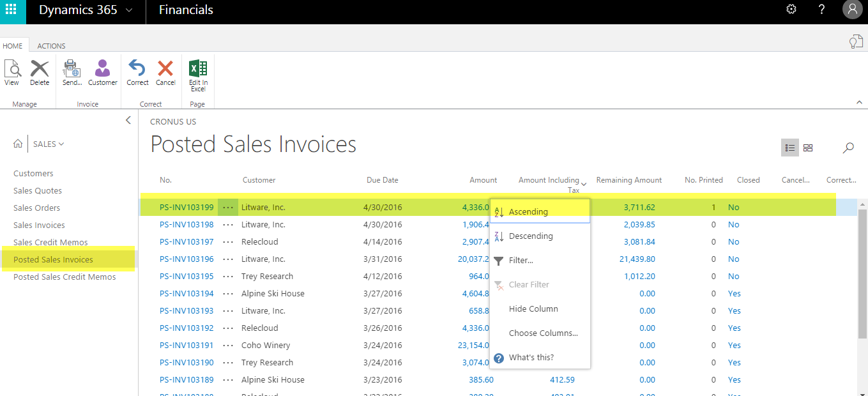Open invoice PS-INV103198 link
868x396 pixels.
(187, 225)
